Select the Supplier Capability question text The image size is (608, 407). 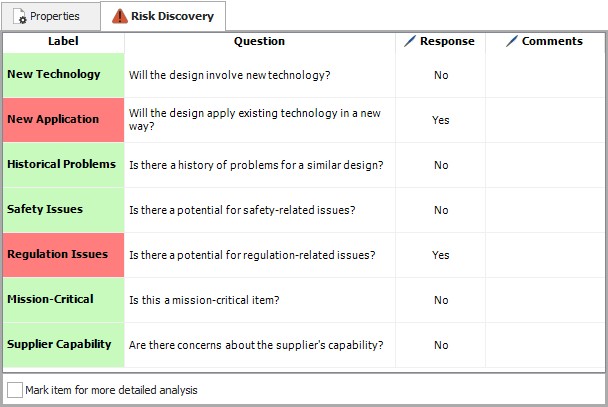click(x=256, y=345)
